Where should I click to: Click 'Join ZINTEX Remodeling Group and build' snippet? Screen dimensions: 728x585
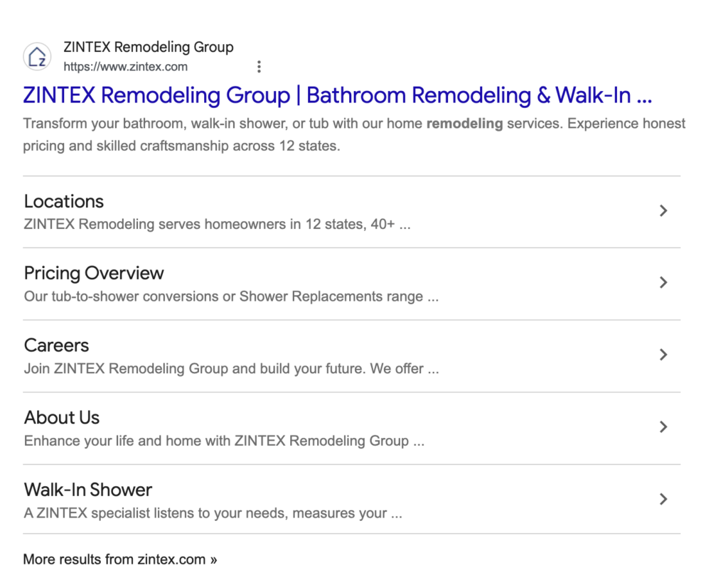click(x=231, y=369)
